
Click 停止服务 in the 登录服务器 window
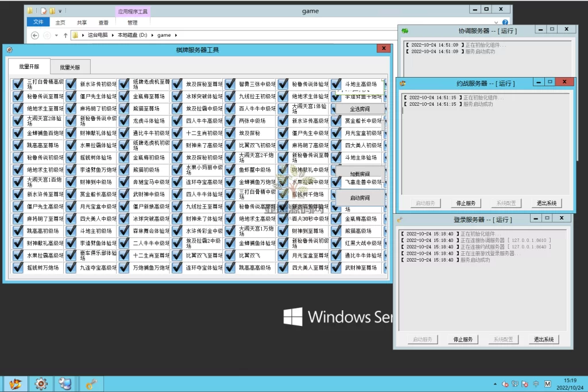coord(462,340)
